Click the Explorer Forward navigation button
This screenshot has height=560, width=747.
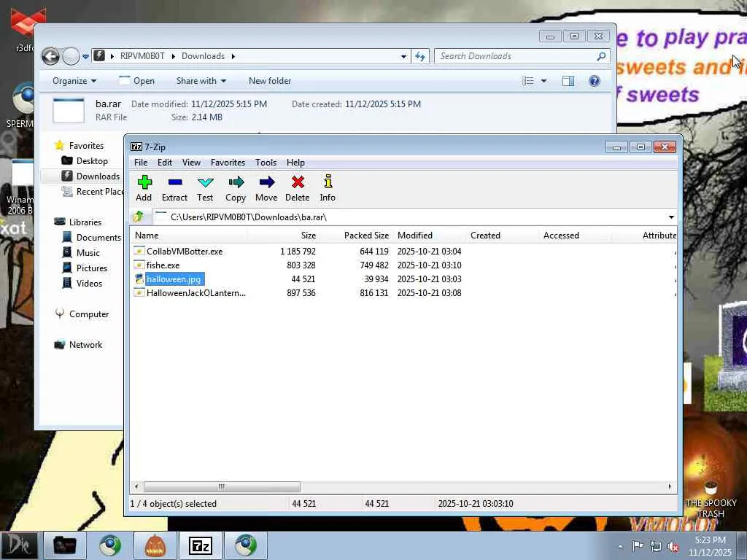(71, 57)
